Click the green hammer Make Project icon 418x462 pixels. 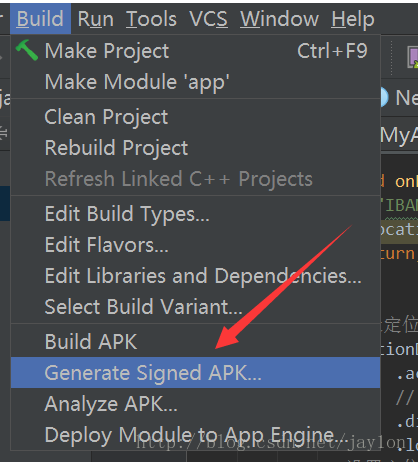[x=27, y=50]
